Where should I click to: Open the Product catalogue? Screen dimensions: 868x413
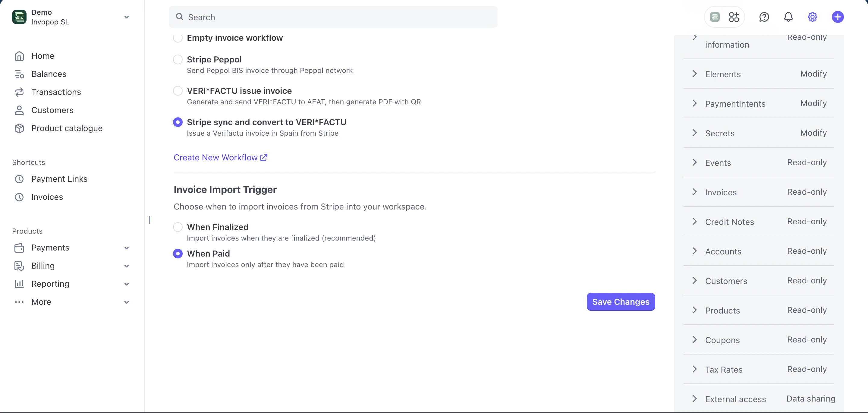(67, 128)
